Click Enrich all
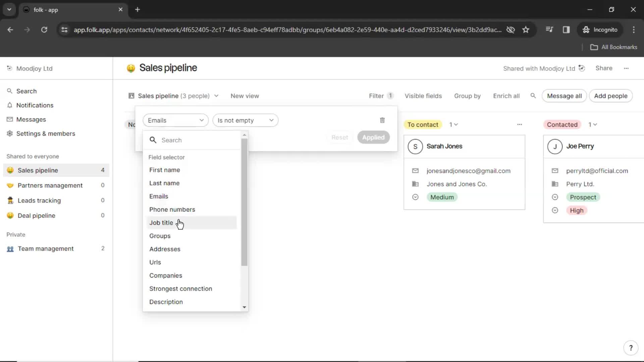 click(506, 96)
